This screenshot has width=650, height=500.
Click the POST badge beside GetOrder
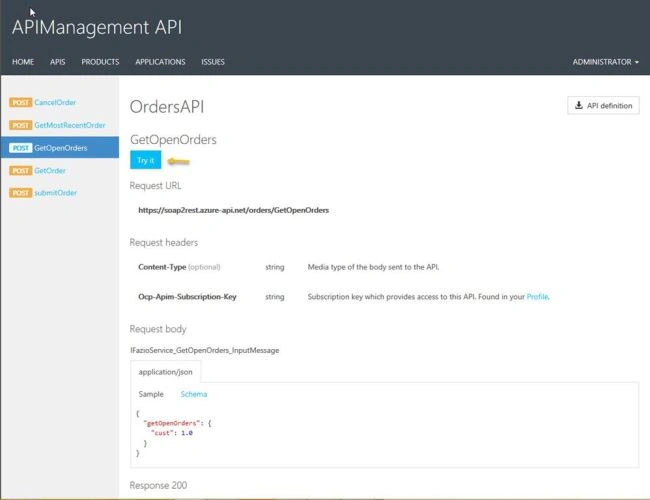(21, 171)
